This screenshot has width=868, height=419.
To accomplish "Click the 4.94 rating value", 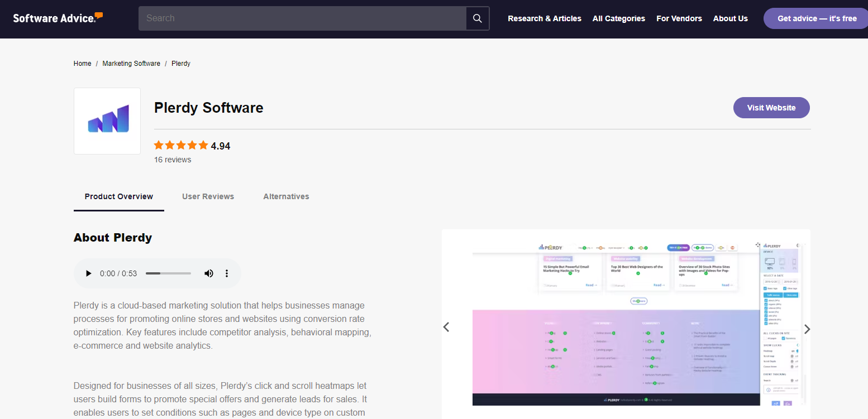I will pos(221,146).
